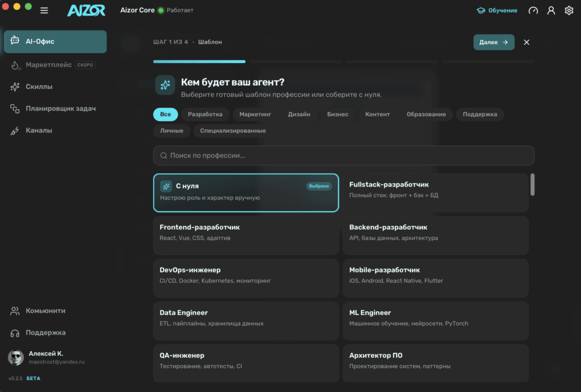Click the Aizor logo
Viewport: 581px width, 392px height.
pos(86,10)
